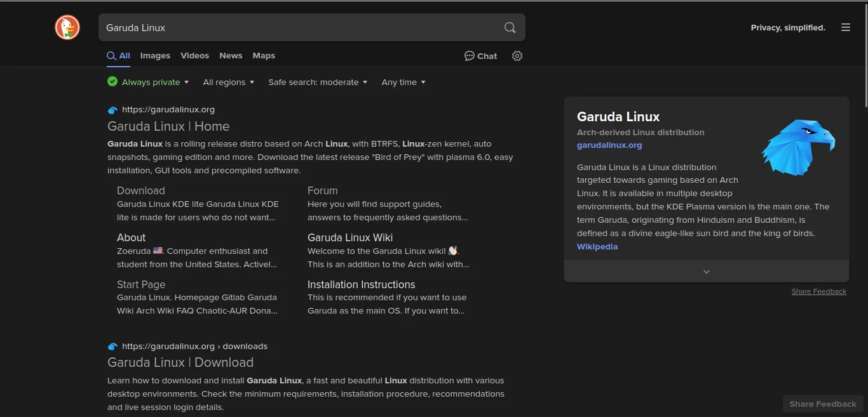868x417 pixels.
Task: Click the favicon beside garudalinux.org downloads result
Action: [x=112, y=347]
